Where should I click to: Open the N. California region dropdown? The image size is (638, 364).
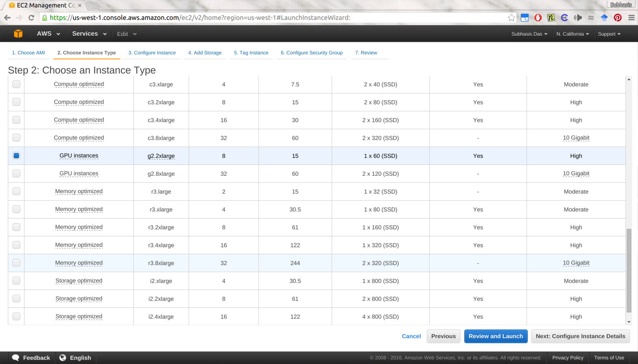click(x=572, y=34)
